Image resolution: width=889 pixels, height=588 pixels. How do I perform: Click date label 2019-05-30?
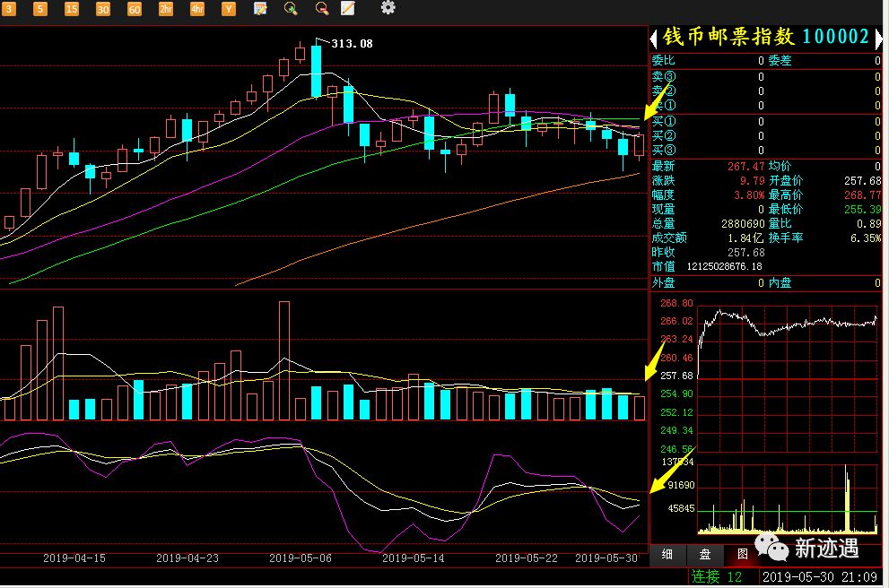pyautogui.click(x=606, y=558)
